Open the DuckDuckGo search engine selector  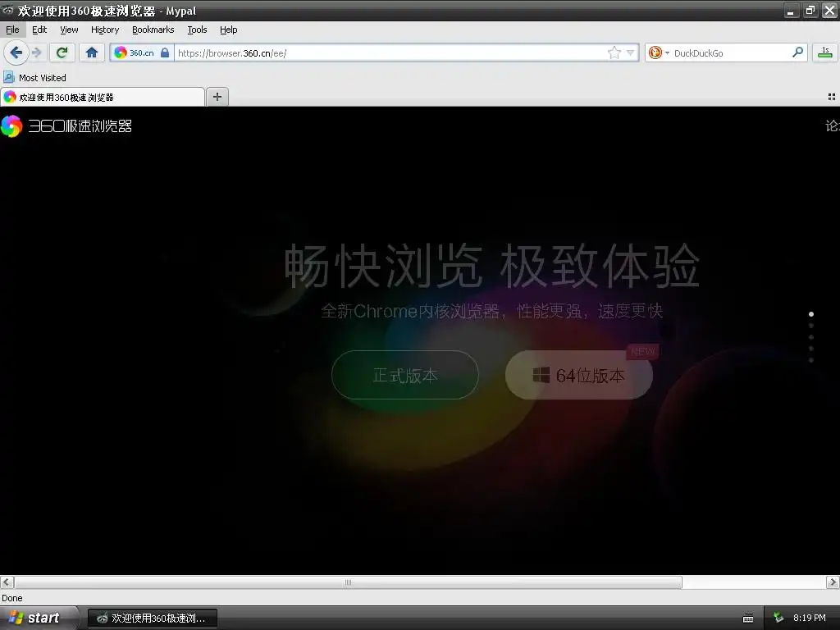pos(659,52)
